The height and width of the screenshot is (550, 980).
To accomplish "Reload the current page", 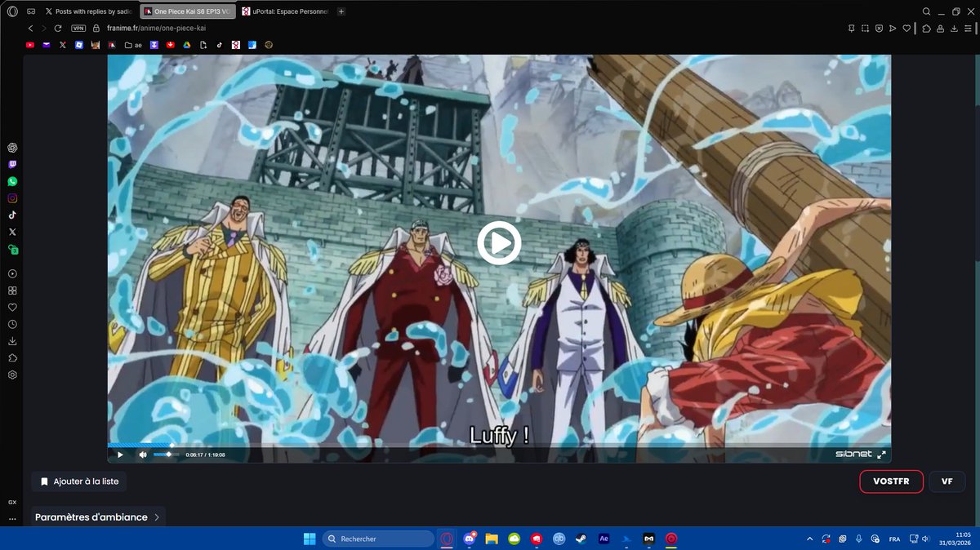I will [x=58, y=28].
